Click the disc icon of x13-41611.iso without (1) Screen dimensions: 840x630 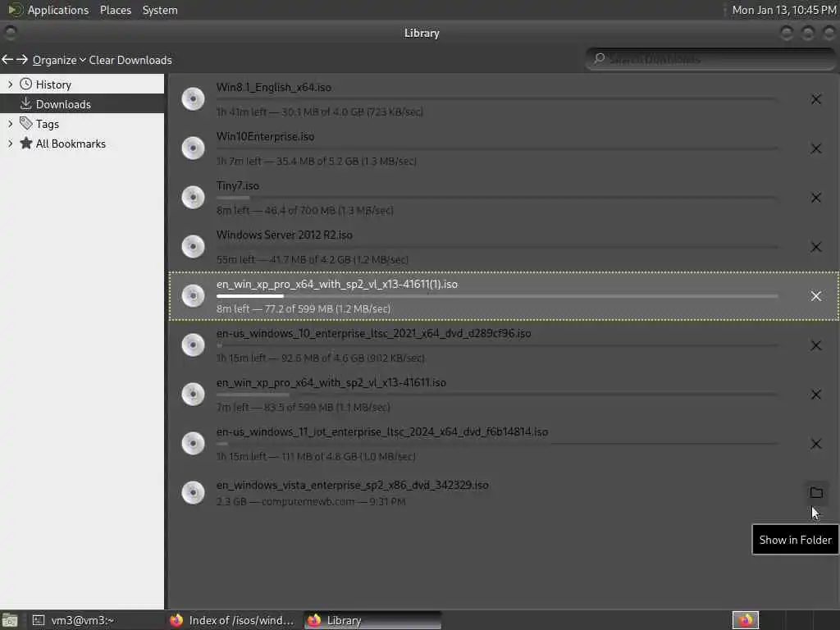coord(193,395)
